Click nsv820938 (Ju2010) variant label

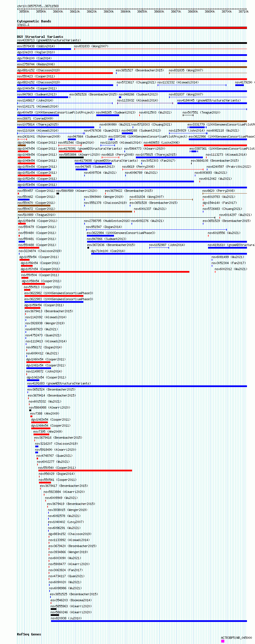(66, 618)
